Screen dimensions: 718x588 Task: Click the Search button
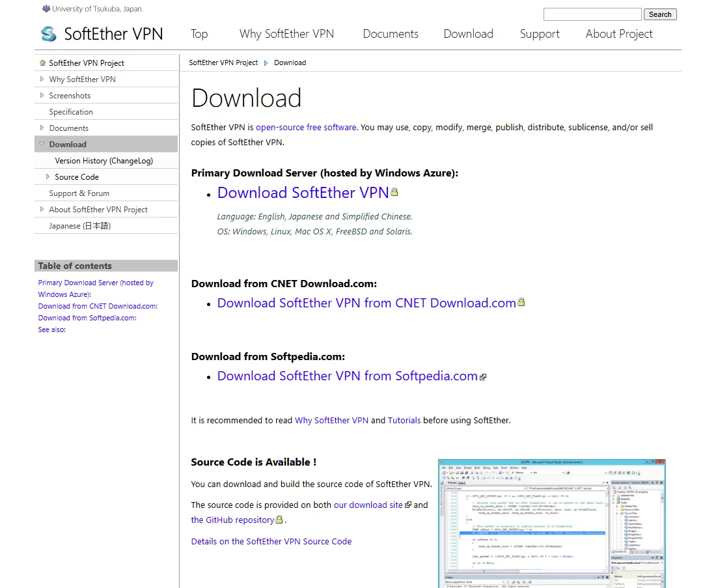[x=660, y=15]
